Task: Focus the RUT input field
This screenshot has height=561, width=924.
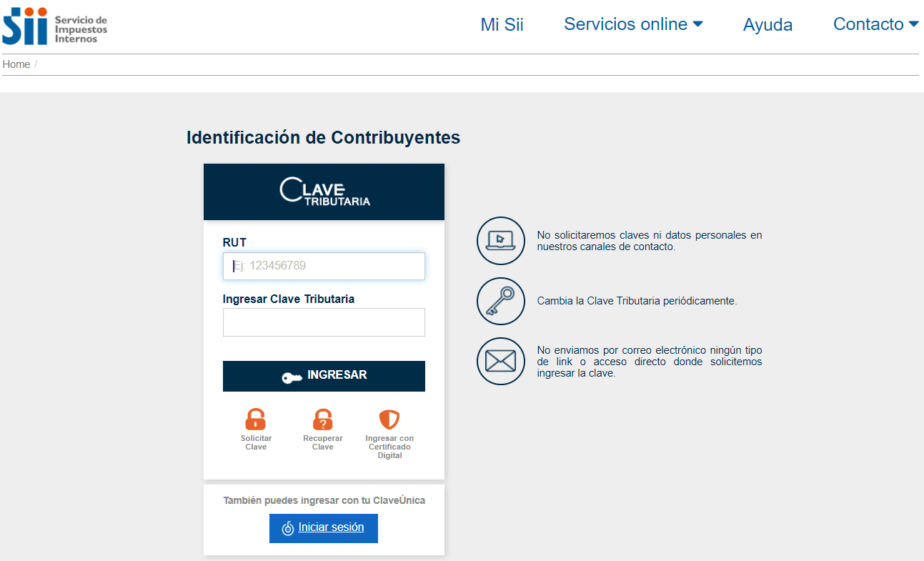Action: pos(324,266)
